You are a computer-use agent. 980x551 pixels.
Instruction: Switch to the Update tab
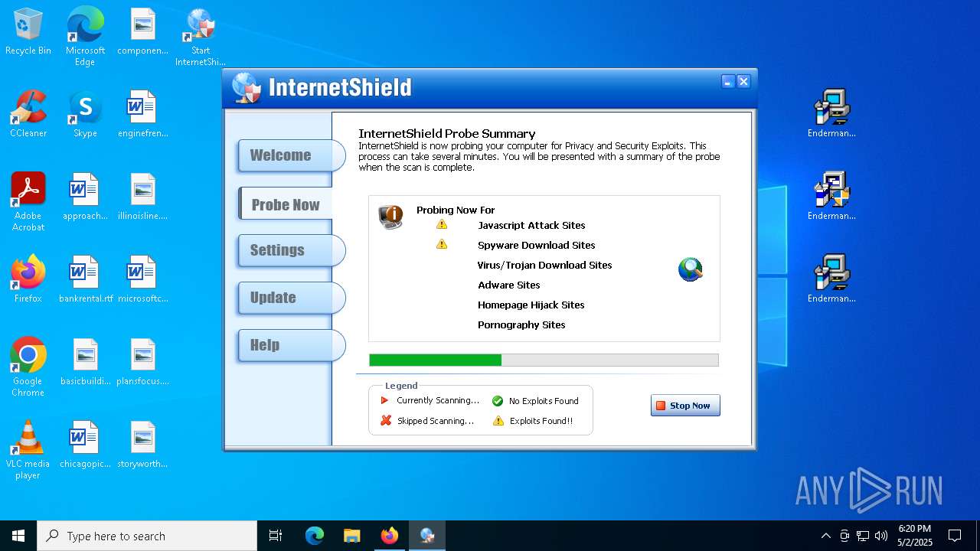pyautogui.click(x=291, y=298)
